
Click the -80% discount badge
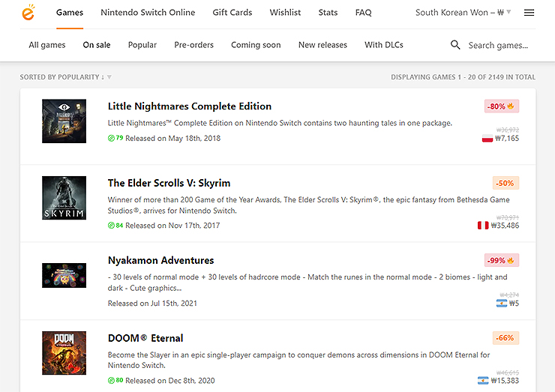502,106
